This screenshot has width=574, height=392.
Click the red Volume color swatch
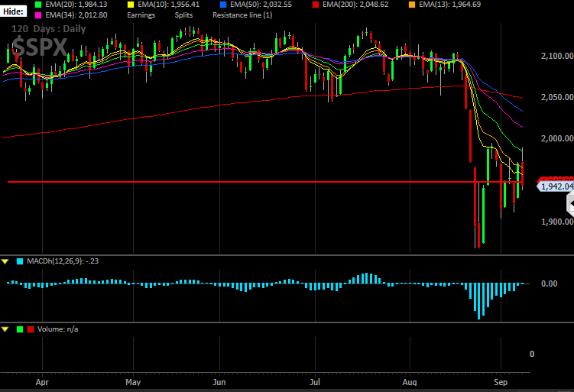(x=31, y=329)
